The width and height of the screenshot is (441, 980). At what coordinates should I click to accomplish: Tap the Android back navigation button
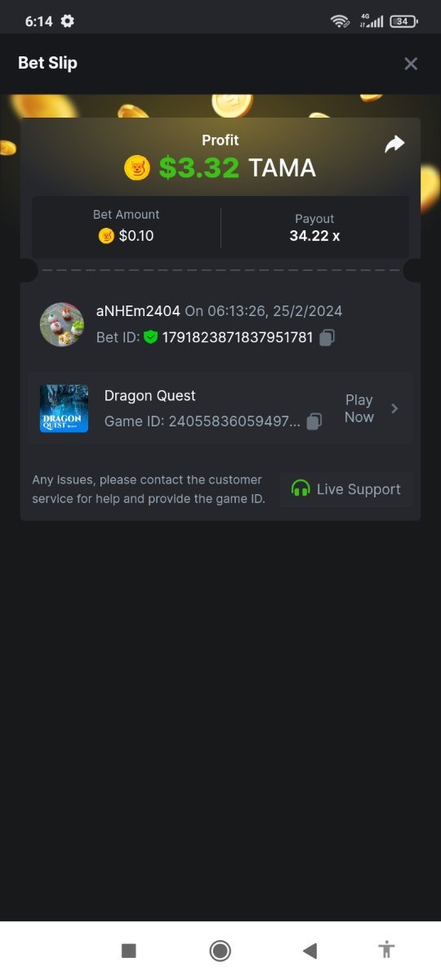tap(310, 951)
